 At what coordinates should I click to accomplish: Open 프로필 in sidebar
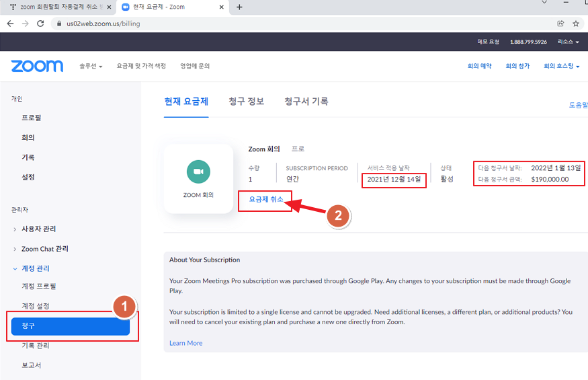pyautogui.click(x=32, y=118)
